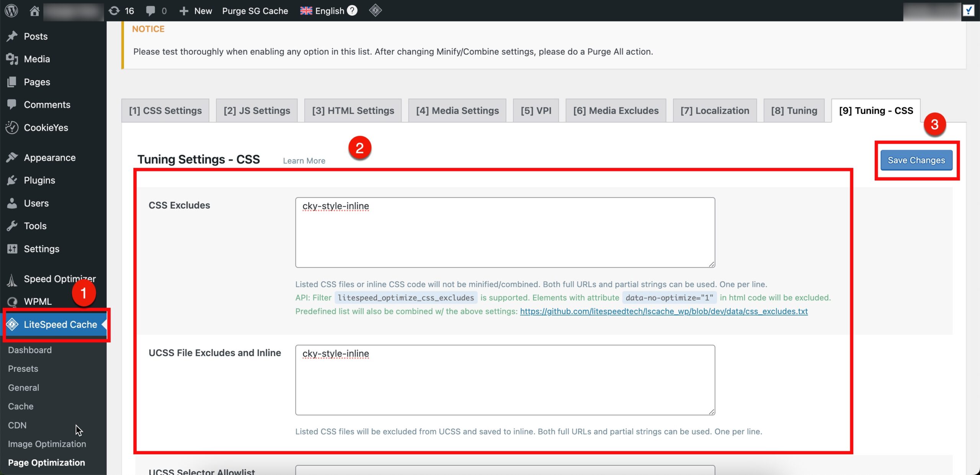
Task: Click the data-no-optimize="1" code text
Action: coord(669,298)
